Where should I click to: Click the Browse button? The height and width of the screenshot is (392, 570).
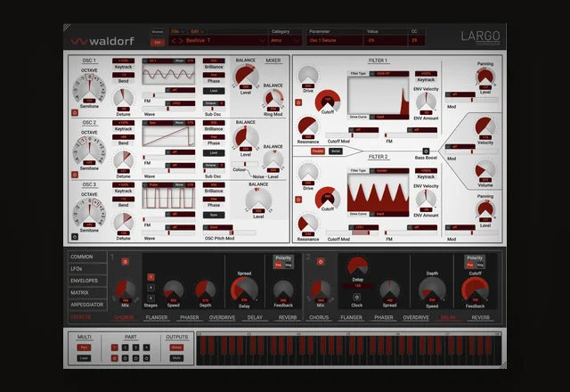(x=158, y=32)
